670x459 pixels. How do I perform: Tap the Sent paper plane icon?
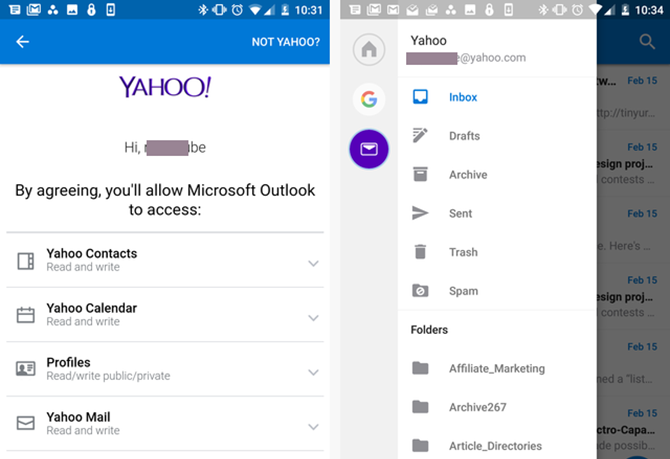click(x=420, y=213)
